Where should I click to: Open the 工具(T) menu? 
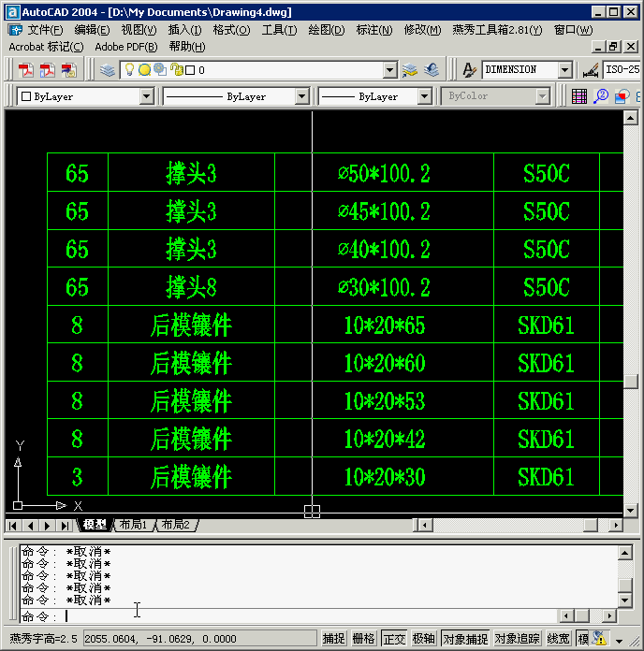[x=279, y=30]
